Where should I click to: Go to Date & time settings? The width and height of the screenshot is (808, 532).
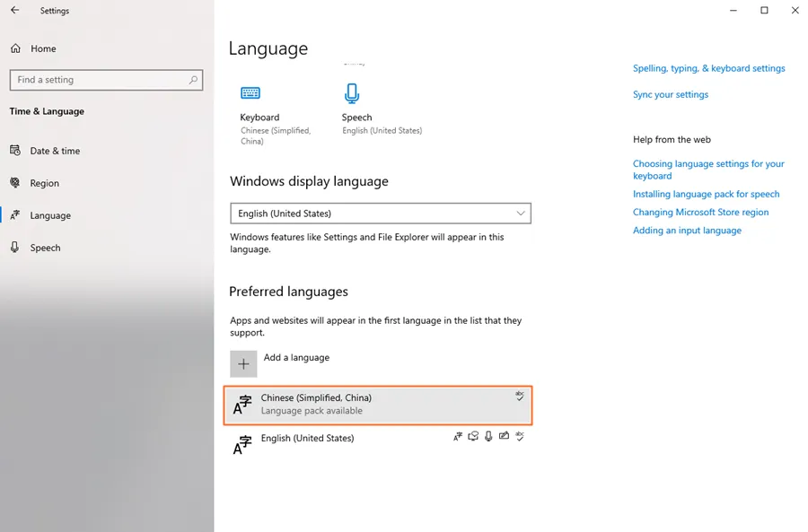pos(55,151)
